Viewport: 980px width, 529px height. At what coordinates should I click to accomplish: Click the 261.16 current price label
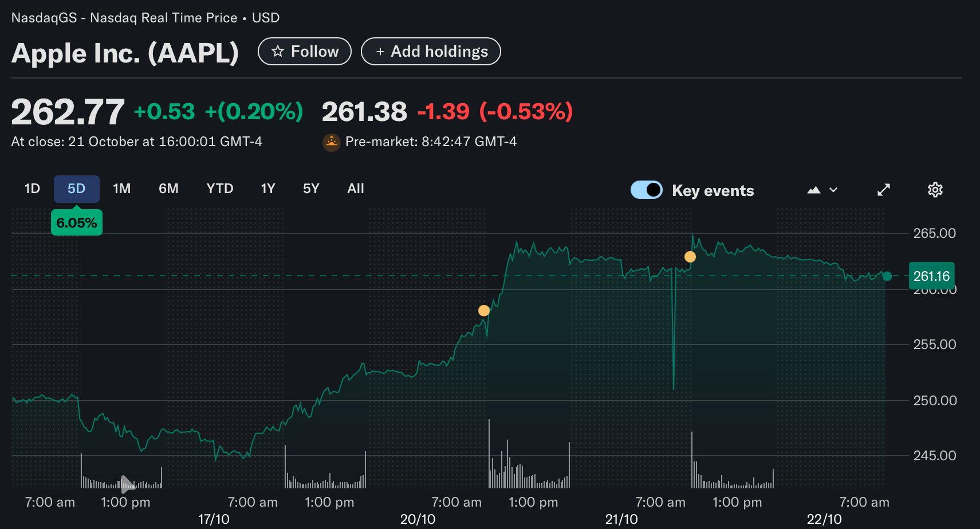[x=931, y=276]
